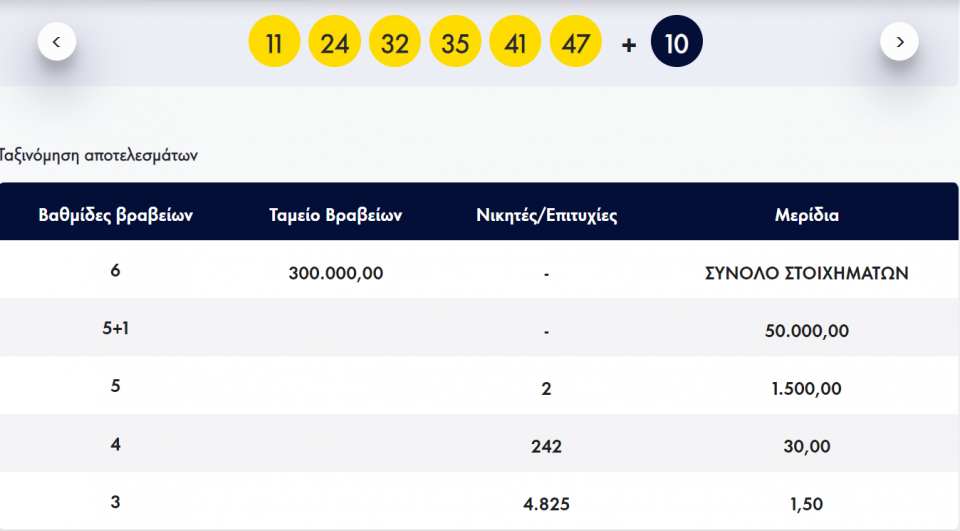Click the Μερίδια column header
This screenshot has width=960, height=531.
pos(806,215)
